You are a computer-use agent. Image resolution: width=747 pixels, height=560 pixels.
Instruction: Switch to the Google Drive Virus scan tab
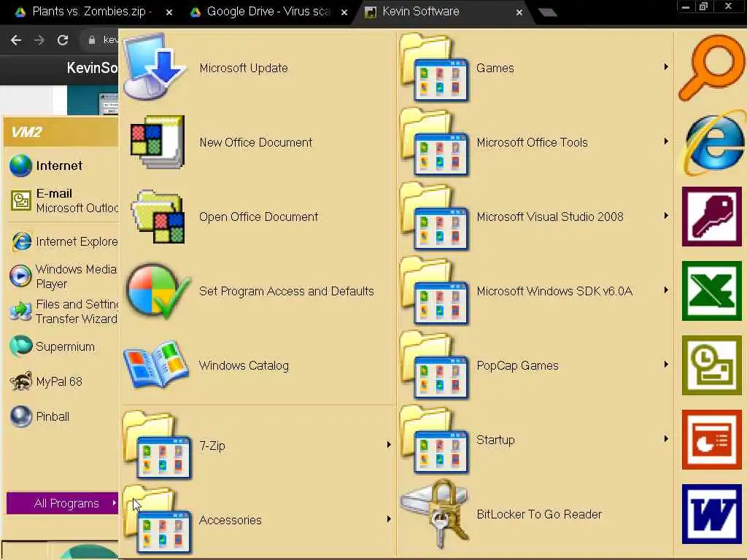pos(267,12)
